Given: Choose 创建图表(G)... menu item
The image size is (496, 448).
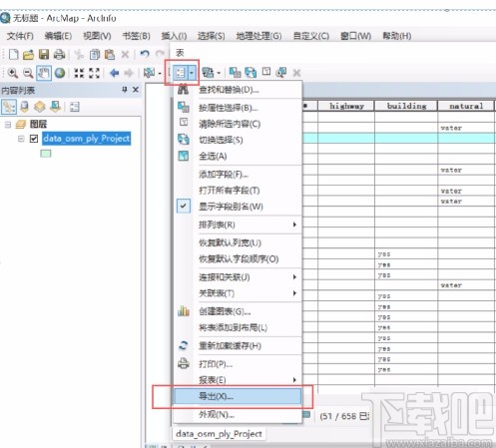Looking at the screenshot, I should tap(238, 311).
